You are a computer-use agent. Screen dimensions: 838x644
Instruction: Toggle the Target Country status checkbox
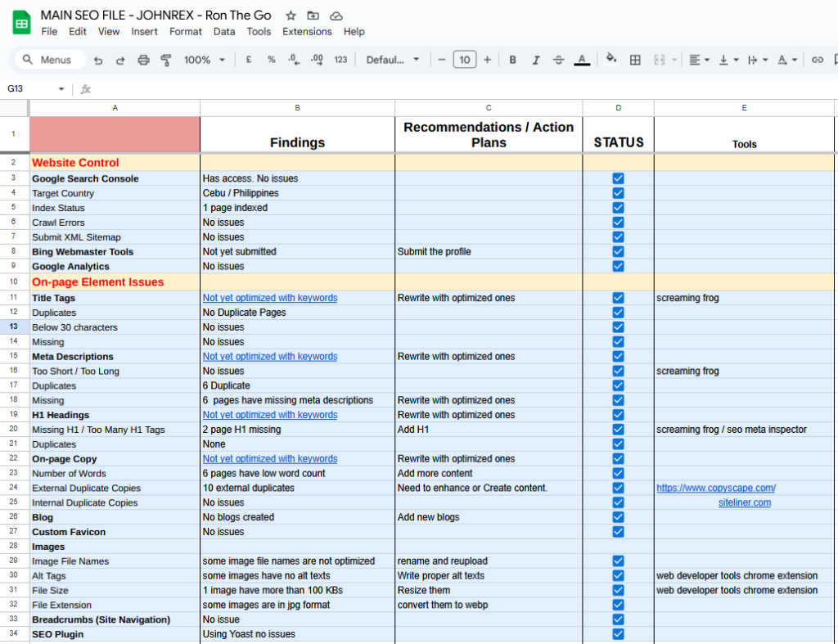(x=619, y=193)
